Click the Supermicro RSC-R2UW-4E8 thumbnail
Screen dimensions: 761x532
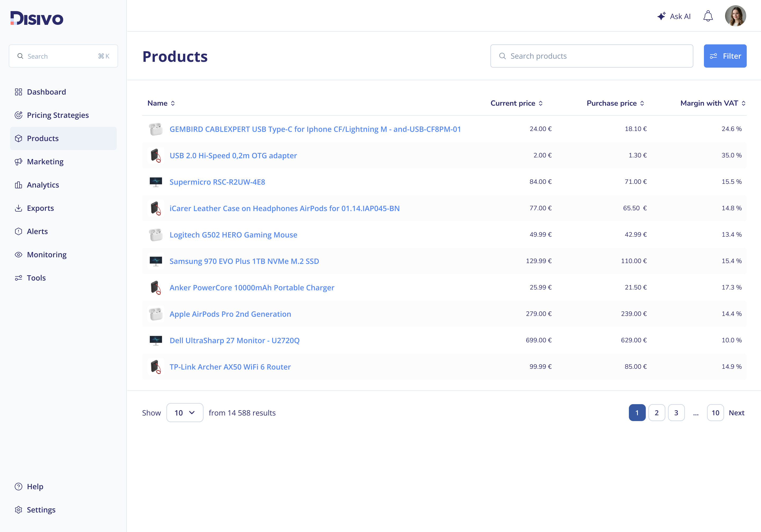tap(156, 182)
